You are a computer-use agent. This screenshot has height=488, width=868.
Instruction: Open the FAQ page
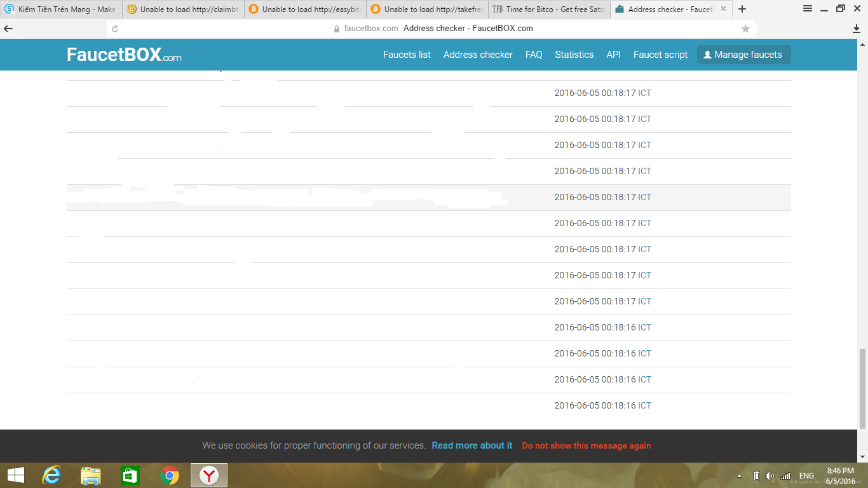click(x=534, y=55)
